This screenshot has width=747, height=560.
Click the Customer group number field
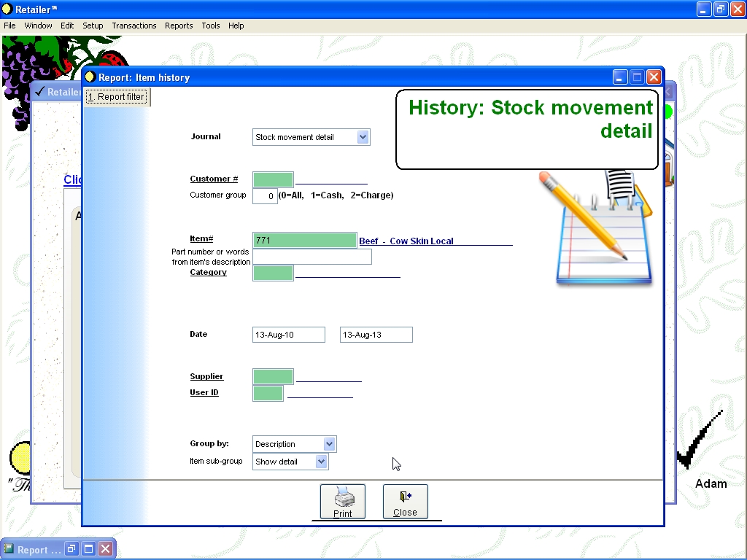(x=265, y=195)
